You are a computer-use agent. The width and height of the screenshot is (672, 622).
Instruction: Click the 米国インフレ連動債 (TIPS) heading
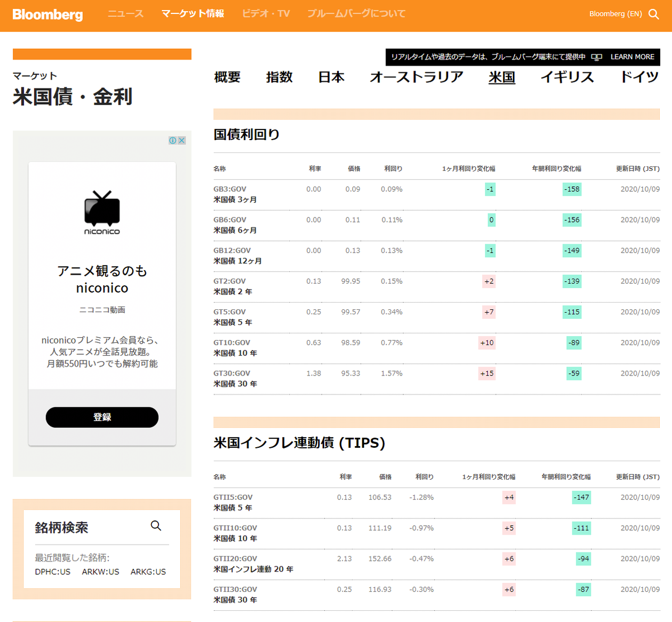[x=299, y=443]
